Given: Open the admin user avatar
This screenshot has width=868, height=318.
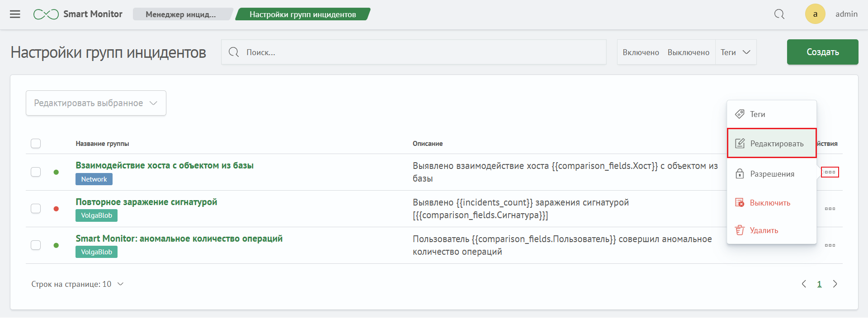Looking at the screenshot, I should tap(815, 14).
